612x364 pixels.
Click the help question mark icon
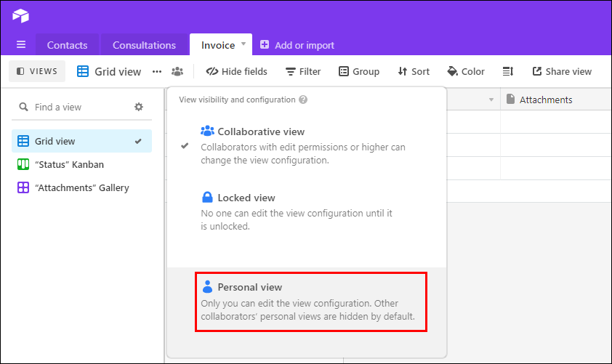click(x=303, y=100)
